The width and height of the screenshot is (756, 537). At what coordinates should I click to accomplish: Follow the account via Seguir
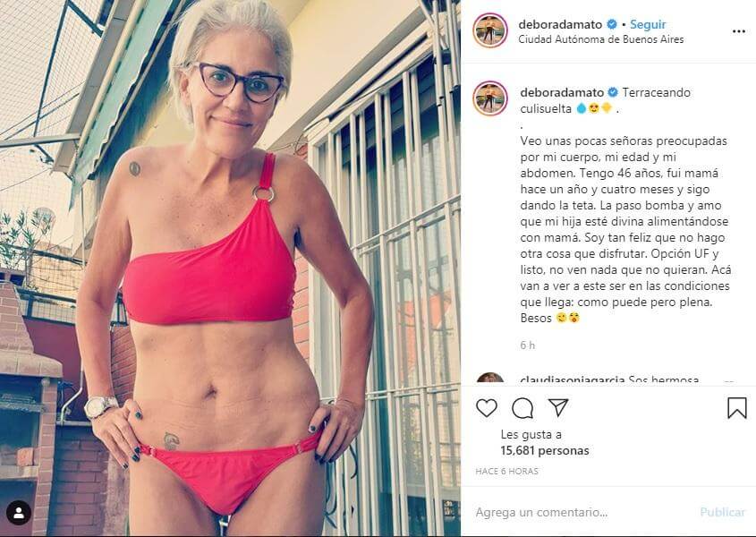click(x=648, y=24)
